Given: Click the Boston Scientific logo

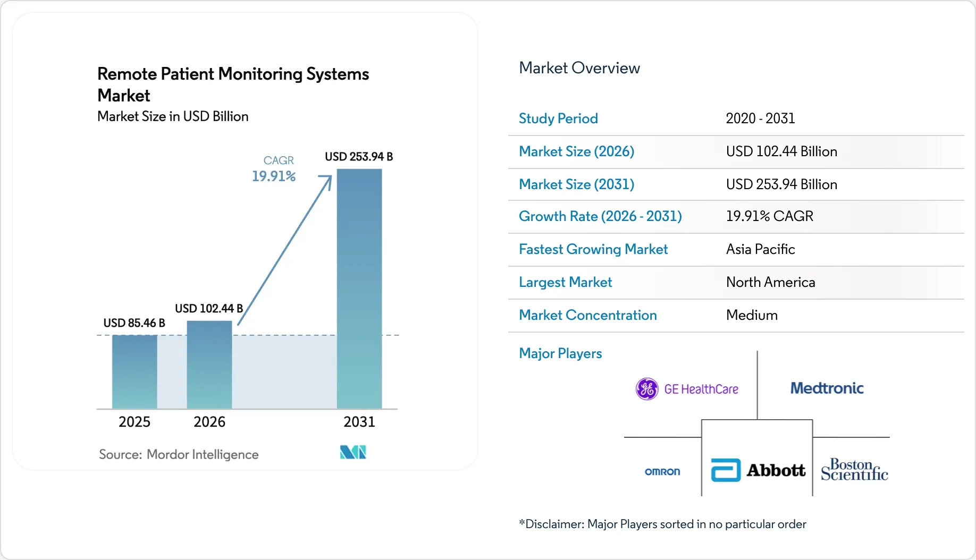Looking at the screenshot, I should [x=854, y=470].
